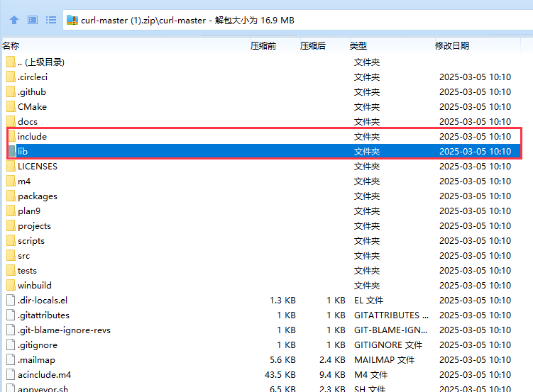Screen dimensions: 533x392
Task: Select the 'projects' folder name
Action: [x=34, y=226]
